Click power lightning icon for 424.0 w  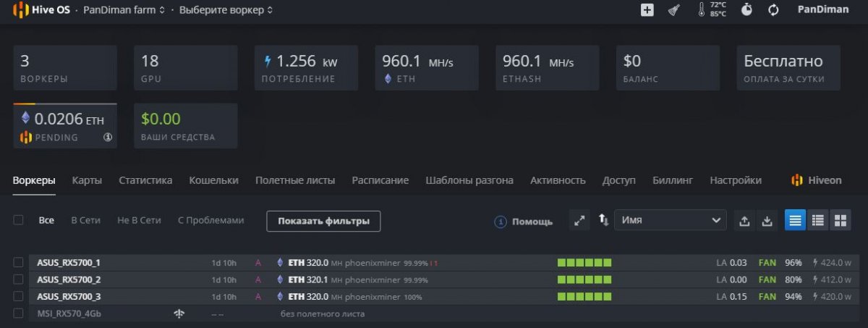click(x=816, y=262)
